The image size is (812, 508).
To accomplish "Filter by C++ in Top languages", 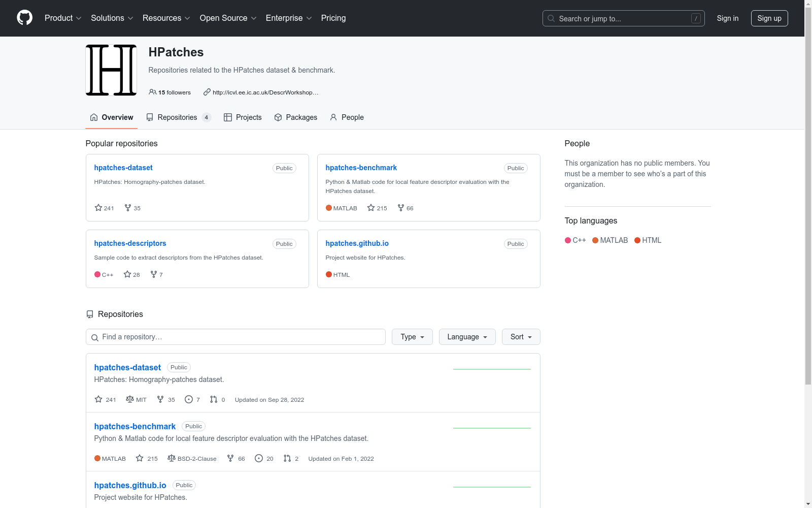I will pyautogui.click(x=576, y=240).
